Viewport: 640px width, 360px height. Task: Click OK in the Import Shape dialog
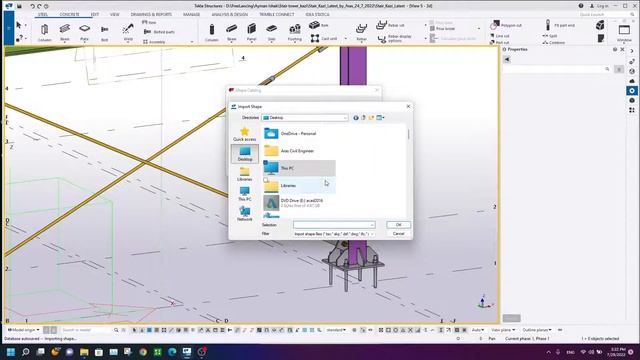[x=398, y=225]
